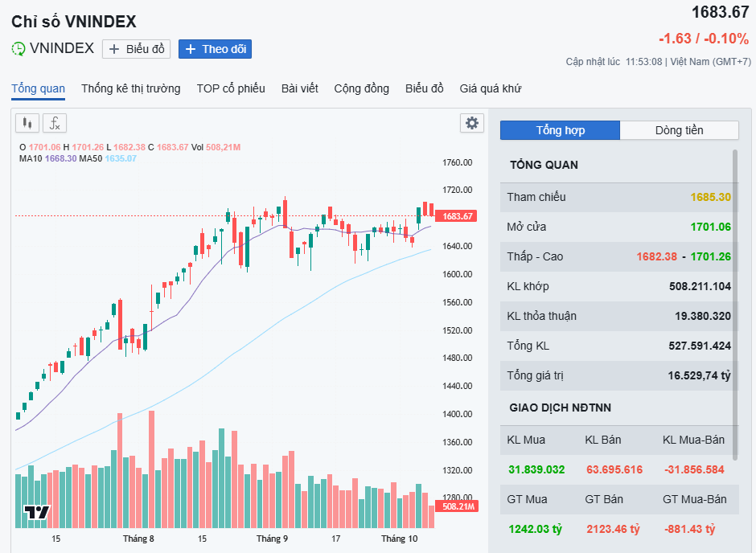Select the Tổng quan tab
The image size is (756, 553).
[x=38, y=88]
